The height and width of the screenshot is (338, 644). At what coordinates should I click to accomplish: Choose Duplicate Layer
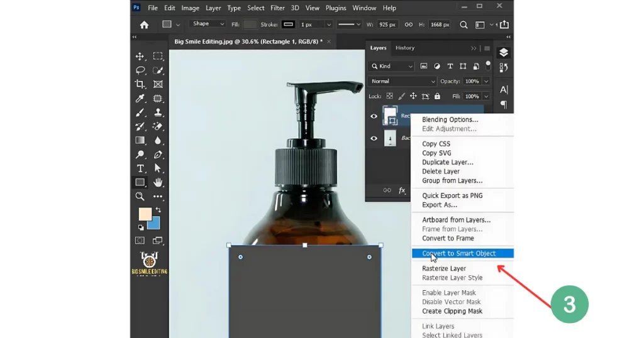click(448, 162)
